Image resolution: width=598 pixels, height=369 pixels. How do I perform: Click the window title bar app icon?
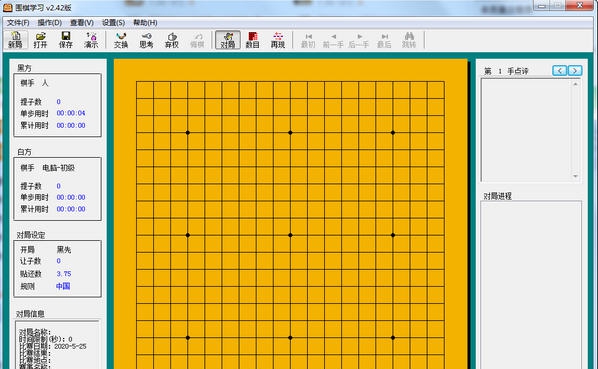click(x=7, y=7)
